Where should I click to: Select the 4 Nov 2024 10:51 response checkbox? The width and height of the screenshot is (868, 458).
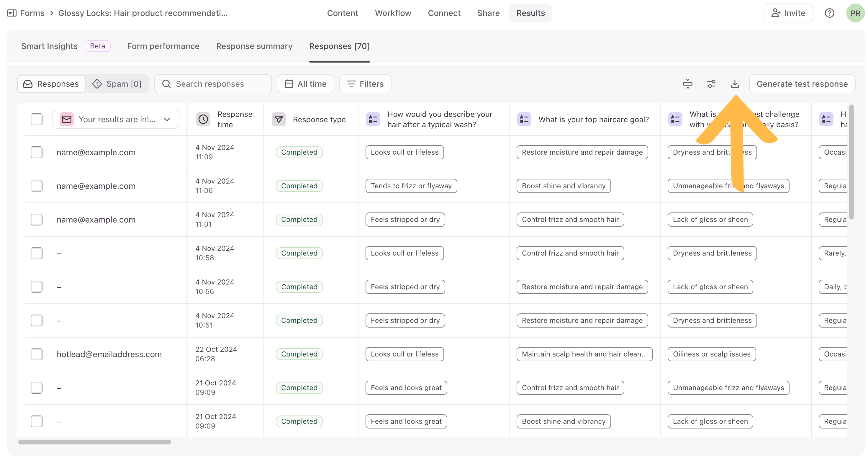(x=36, y=320)
